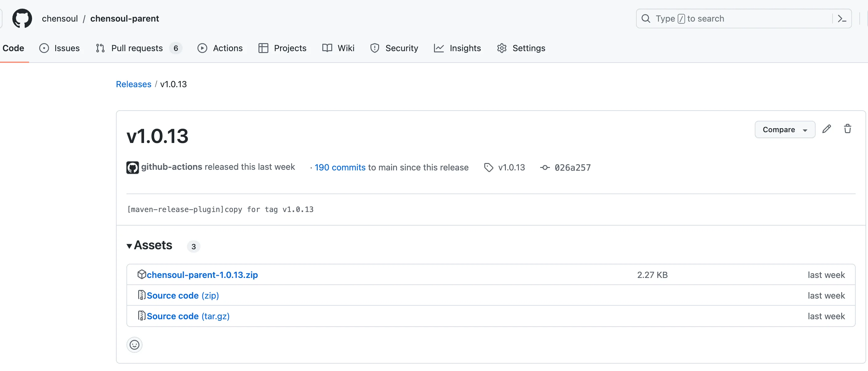Click package icon of chensoul-parent-1.0.13.zip
Image resolution: width=868 pixels, height=371 pixels.
[x=142, y=274]
